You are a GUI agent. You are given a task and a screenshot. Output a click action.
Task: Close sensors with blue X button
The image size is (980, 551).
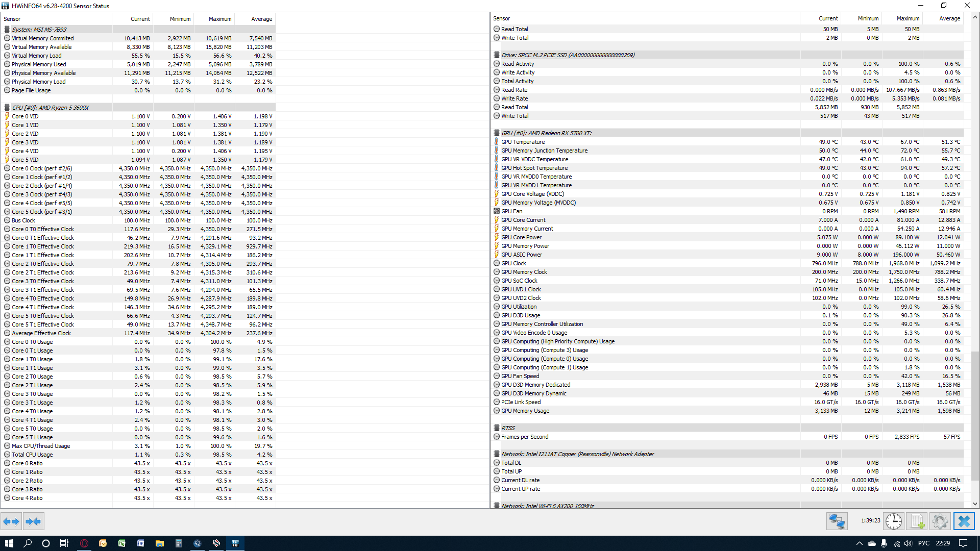click(964, 521)
